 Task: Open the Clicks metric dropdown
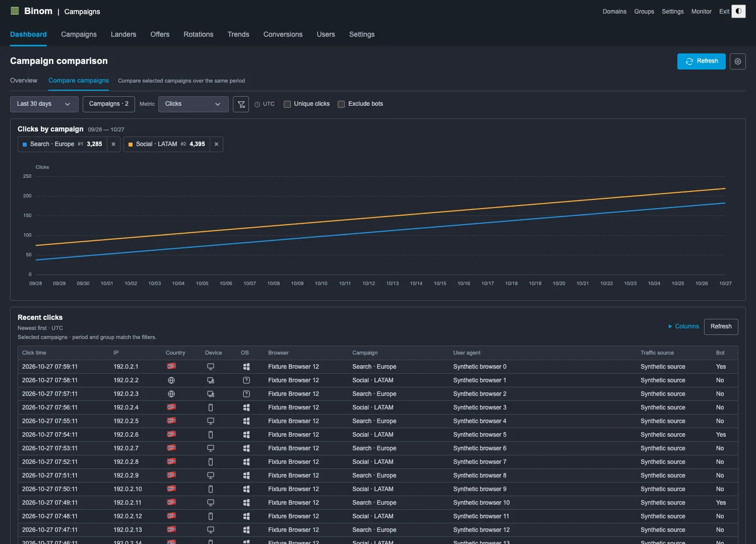pyautogui.click(x=194, y=104)
